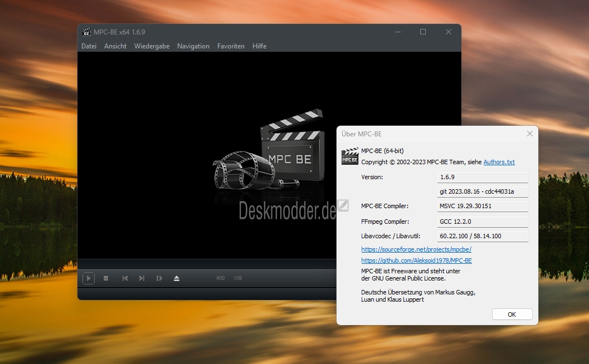Click the Version field showing 1.6.9
Screen dimensions: 589x364
click(x=483, y=177)
